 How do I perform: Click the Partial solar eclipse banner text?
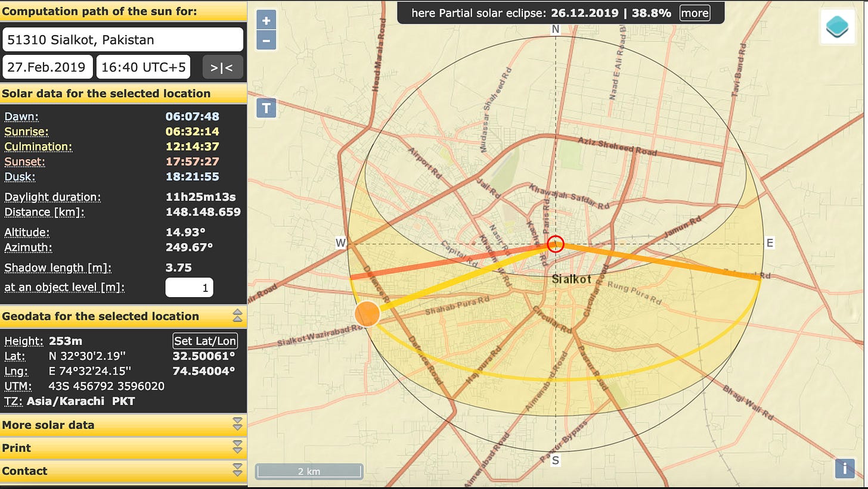pyautogui.click(x=542, y=13)
